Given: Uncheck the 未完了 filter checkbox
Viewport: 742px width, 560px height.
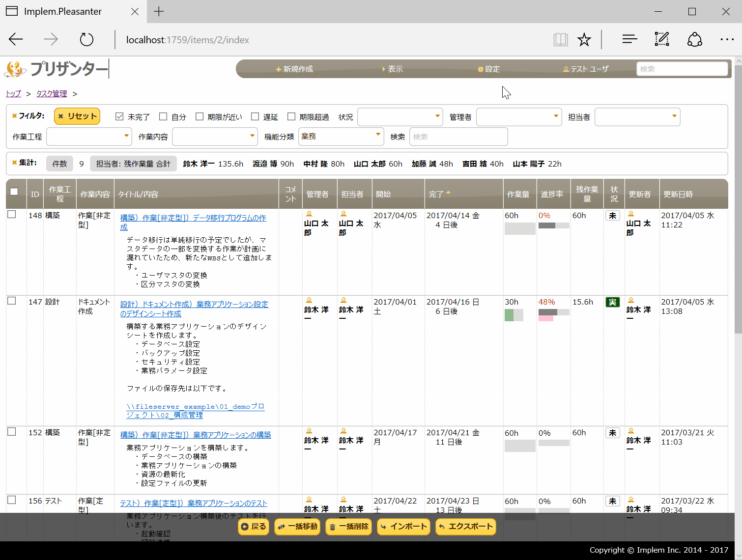Looking at the screenshot, I should [119, 116].
